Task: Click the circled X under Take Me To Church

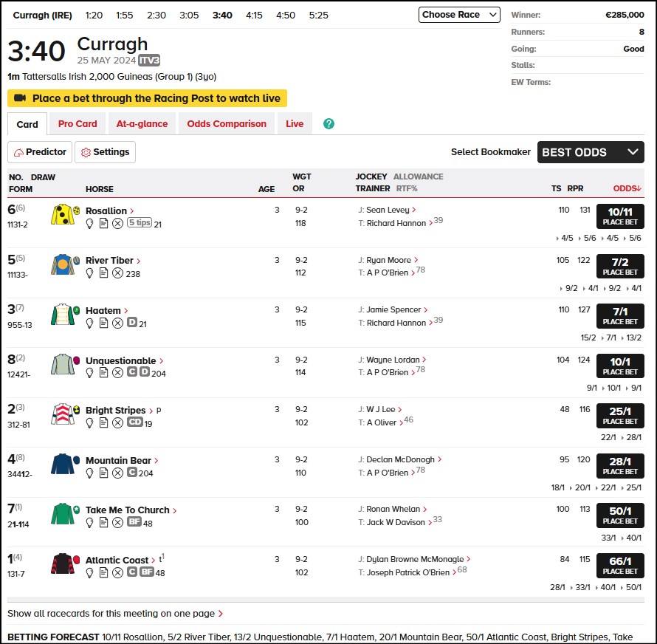Action: tap(117, 522)
